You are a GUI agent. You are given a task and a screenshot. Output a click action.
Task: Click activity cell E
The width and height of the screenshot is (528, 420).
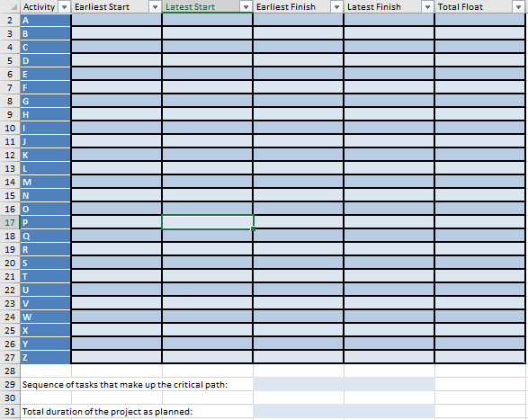coord(46,74)
